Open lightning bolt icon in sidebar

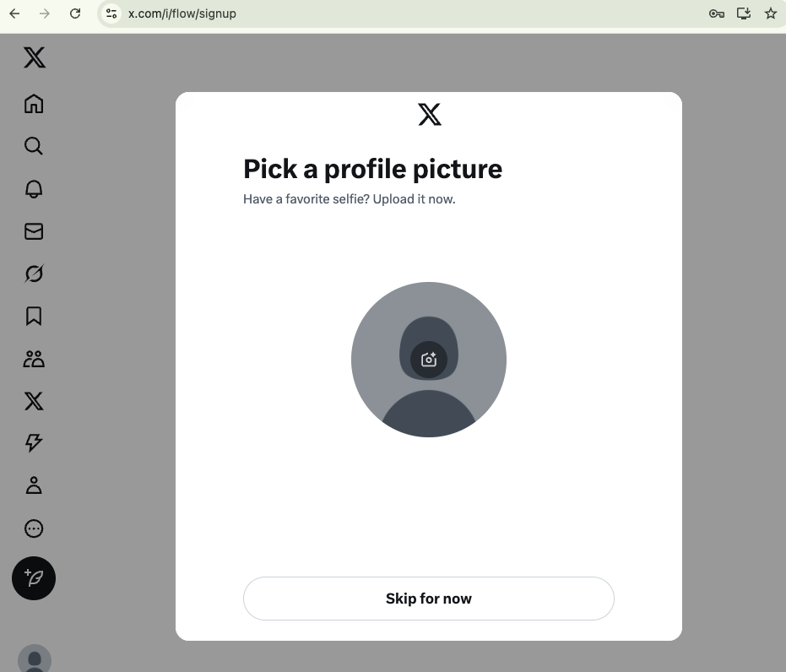pos(34,443)
